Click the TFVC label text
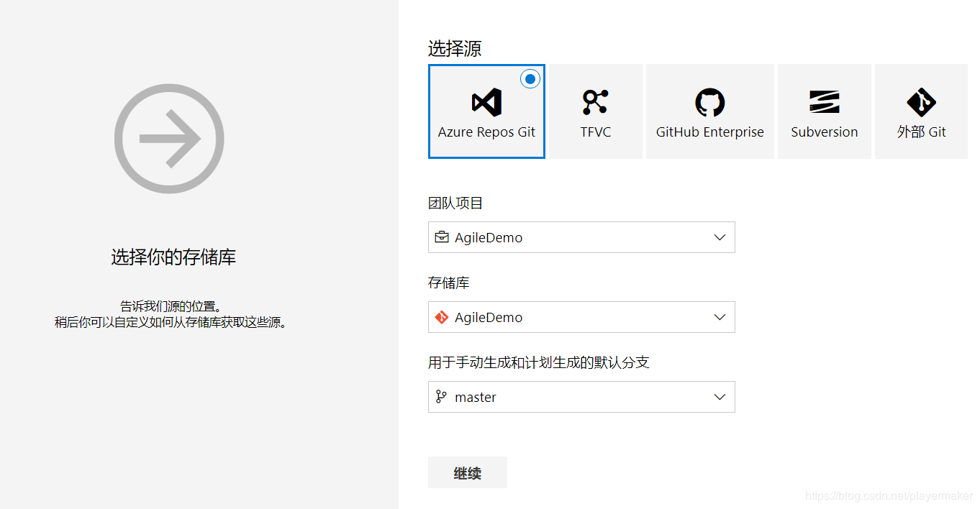980x509 pixels. click(596, 132)
